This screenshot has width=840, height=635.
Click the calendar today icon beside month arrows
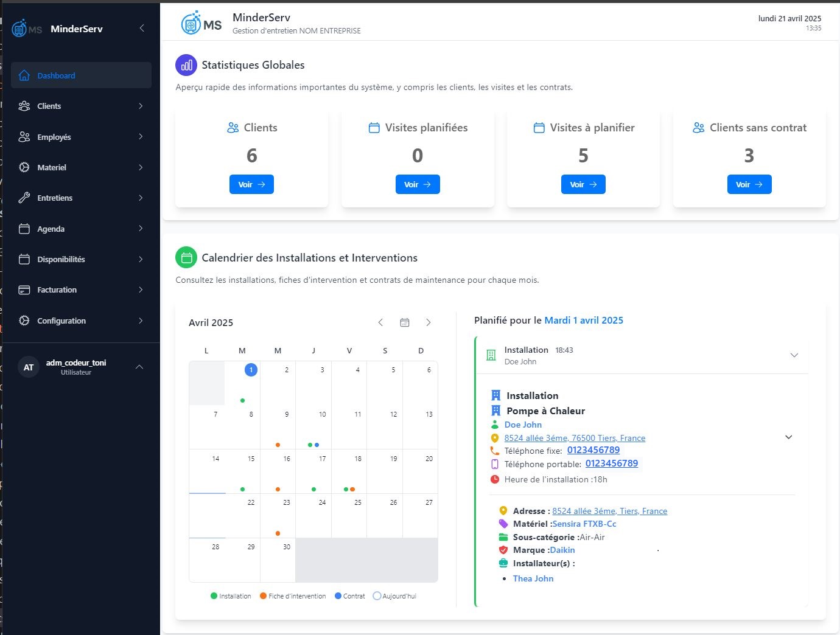point(405,322)
